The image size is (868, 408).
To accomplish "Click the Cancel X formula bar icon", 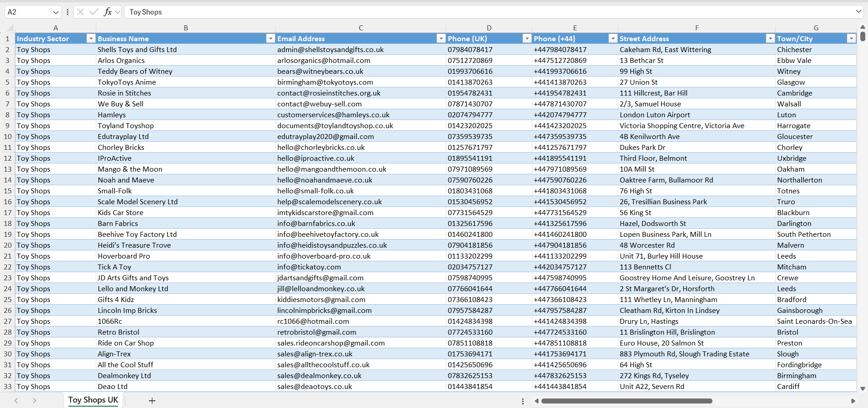I will coord(81,12).
